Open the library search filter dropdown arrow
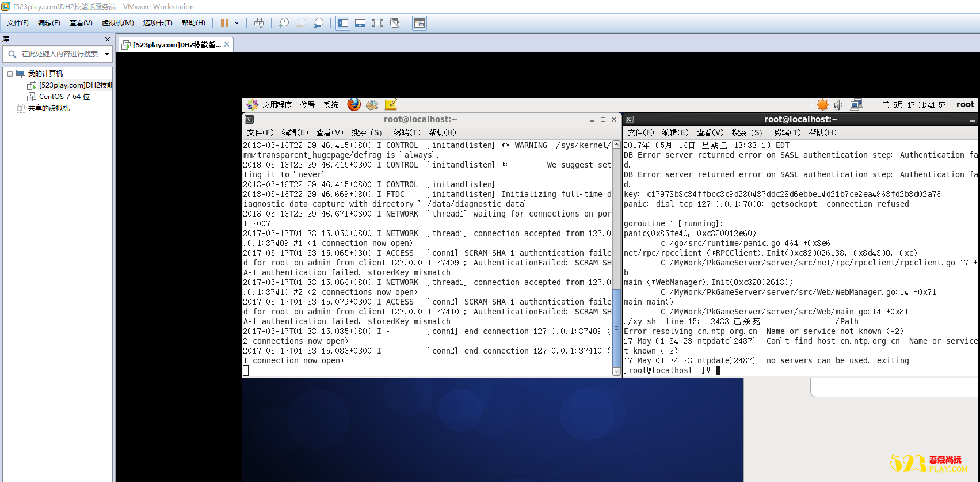The image size is (980, 482). tap(107, 54)
